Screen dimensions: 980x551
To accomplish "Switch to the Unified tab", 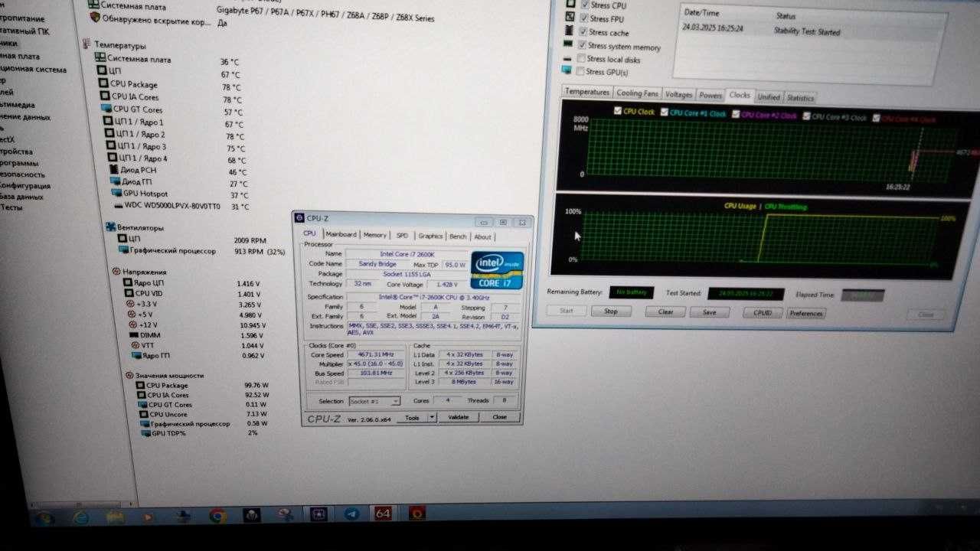I will (768, 97).
